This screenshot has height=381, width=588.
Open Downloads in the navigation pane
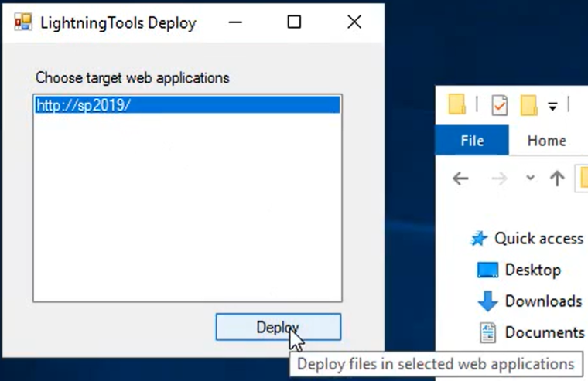543,301
